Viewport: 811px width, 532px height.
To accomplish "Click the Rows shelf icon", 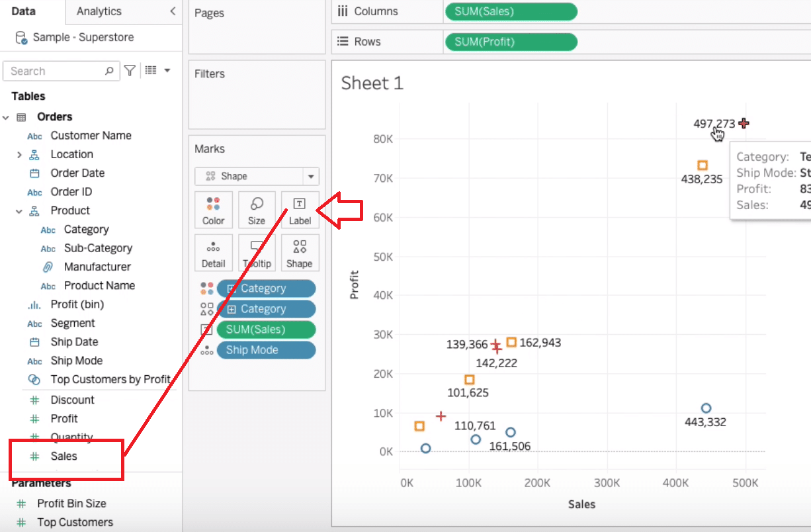I will (343, 41).
